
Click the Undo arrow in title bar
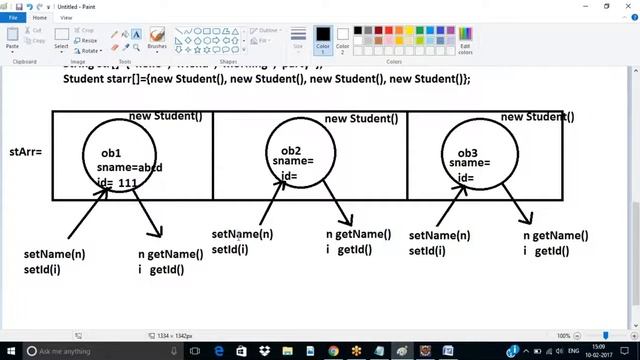(29, 7)
